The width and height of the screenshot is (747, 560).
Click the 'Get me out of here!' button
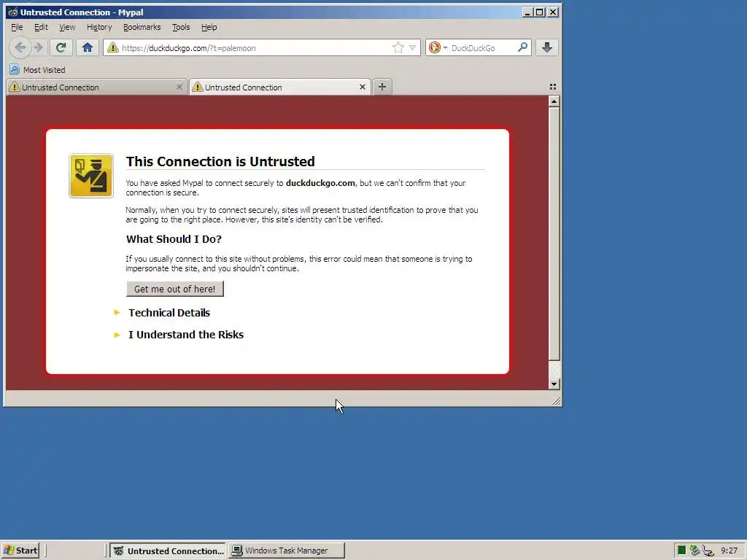(x=175, y=289)
